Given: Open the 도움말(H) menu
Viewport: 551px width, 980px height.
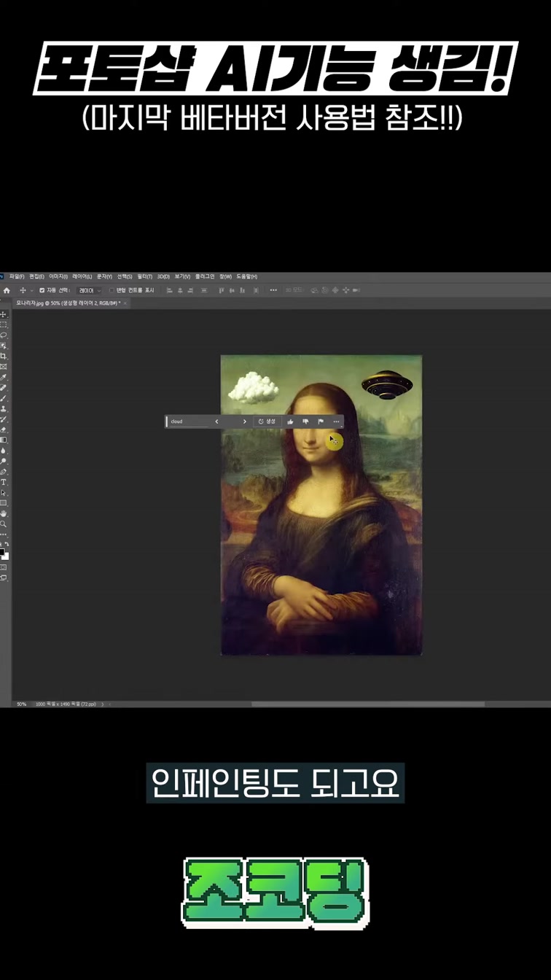Looking at the screenshot, I should tap(246, 276).
